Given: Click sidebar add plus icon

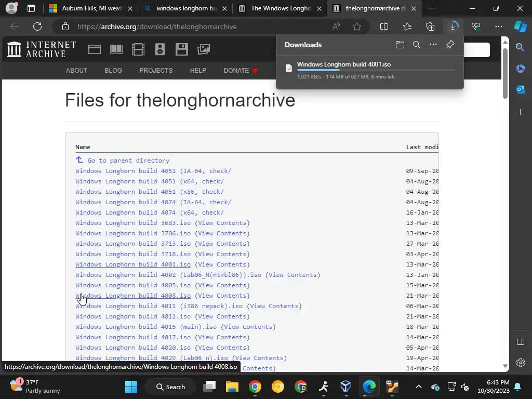Looking at the screenshot, I should point(520,112).
